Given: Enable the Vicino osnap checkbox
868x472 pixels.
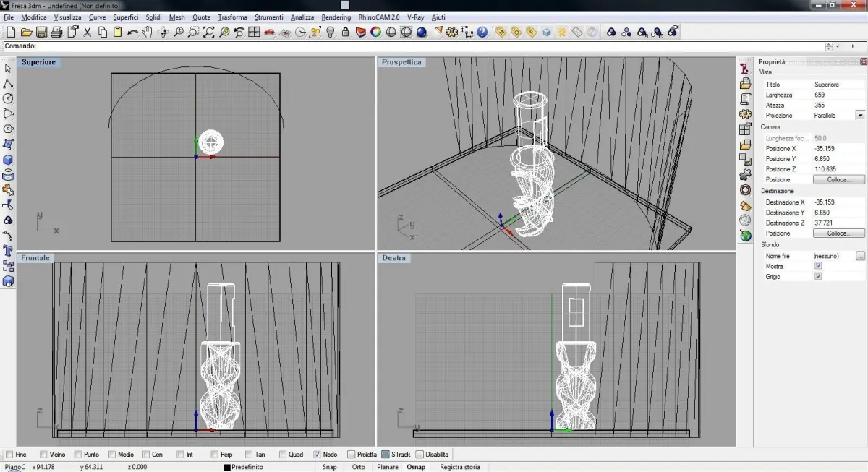Looking at the screenshot, I should pyautogui.click(x=44, y=455).
